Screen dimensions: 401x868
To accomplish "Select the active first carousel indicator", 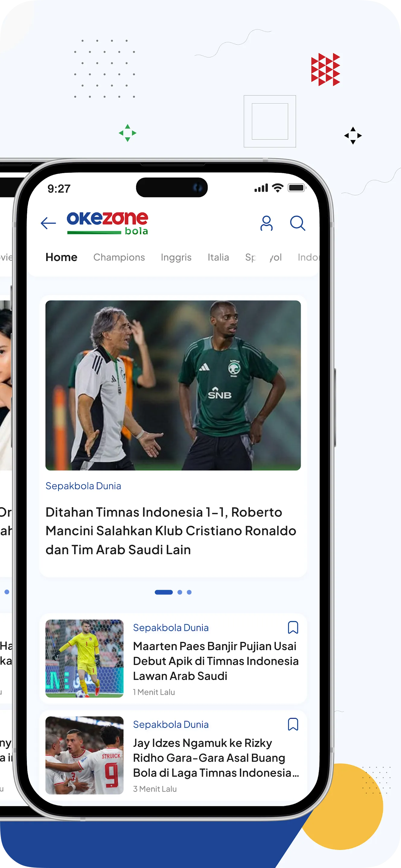I will pos(164,592).
